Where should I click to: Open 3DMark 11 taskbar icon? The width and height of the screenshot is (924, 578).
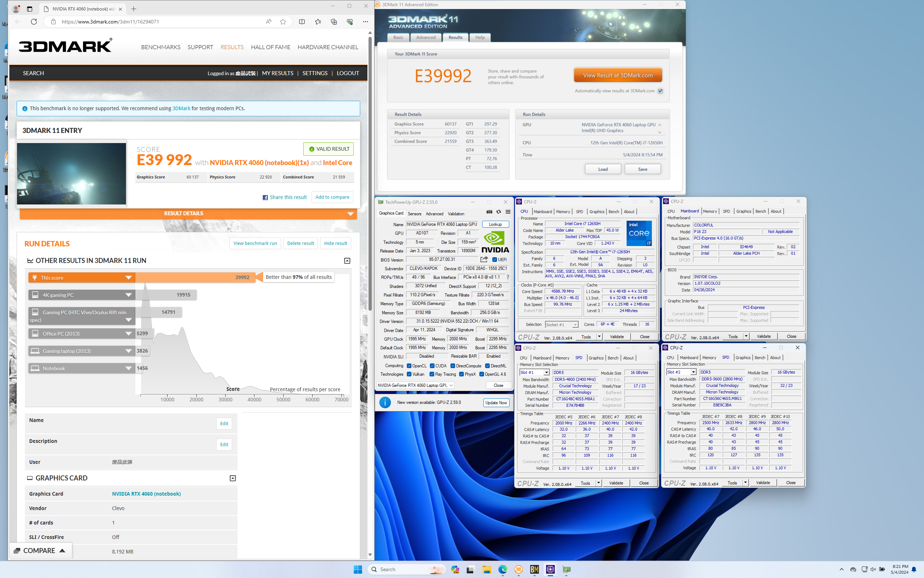pyautogui.click(x=519, y=569)
